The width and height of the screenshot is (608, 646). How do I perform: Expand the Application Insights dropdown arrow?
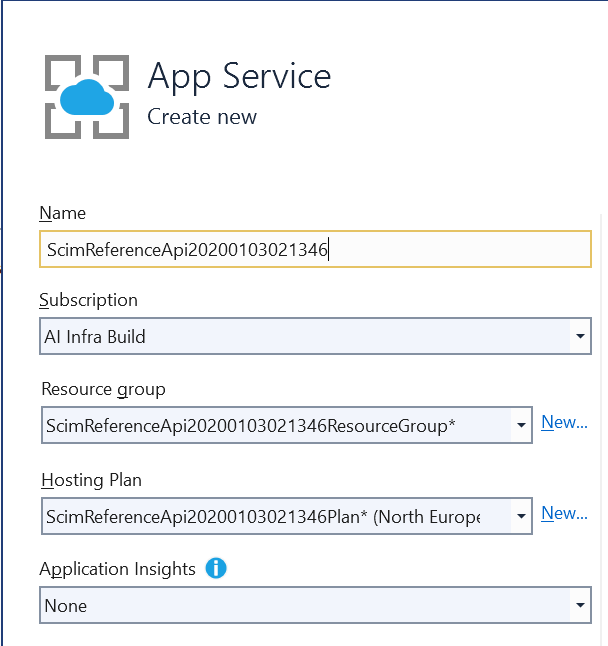coord(580,606)
